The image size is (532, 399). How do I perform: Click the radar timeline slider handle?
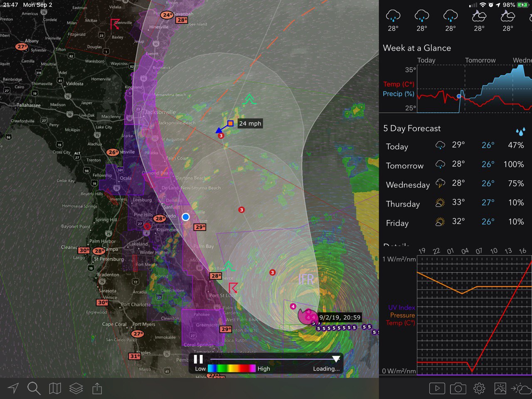click(x=336, y=359)
